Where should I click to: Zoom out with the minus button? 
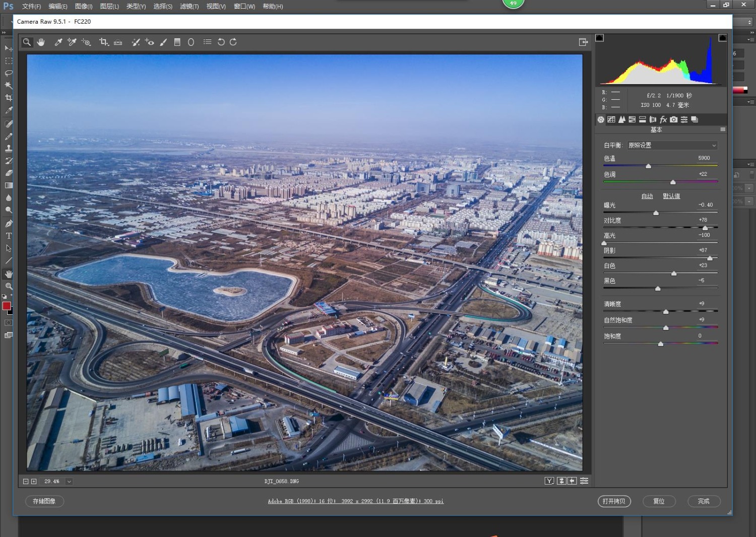pos(26,482)
